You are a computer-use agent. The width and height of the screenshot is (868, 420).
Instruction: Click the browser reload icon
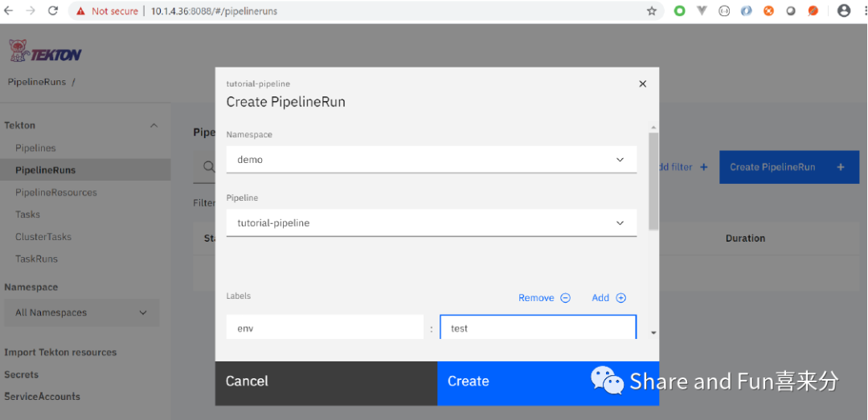53,11
